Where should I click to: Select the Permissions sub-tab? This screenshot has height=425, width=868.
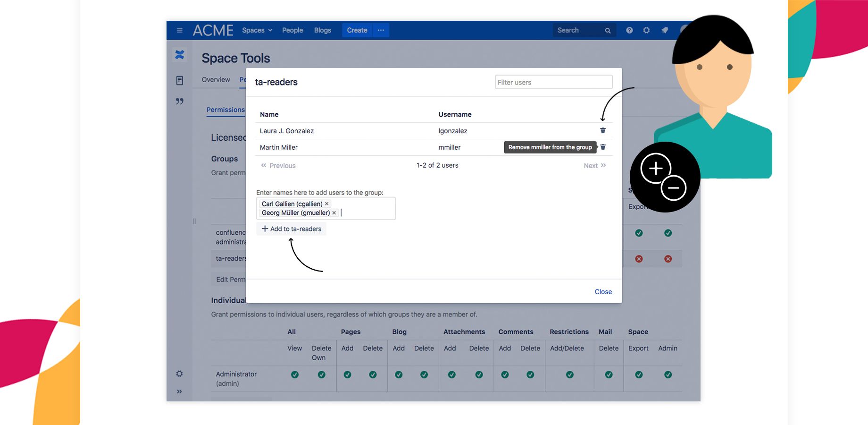coord(225,110)
